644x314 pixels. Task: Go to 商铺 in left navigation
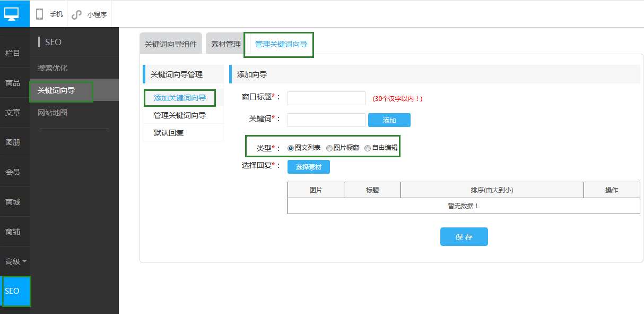coord(13,232)
